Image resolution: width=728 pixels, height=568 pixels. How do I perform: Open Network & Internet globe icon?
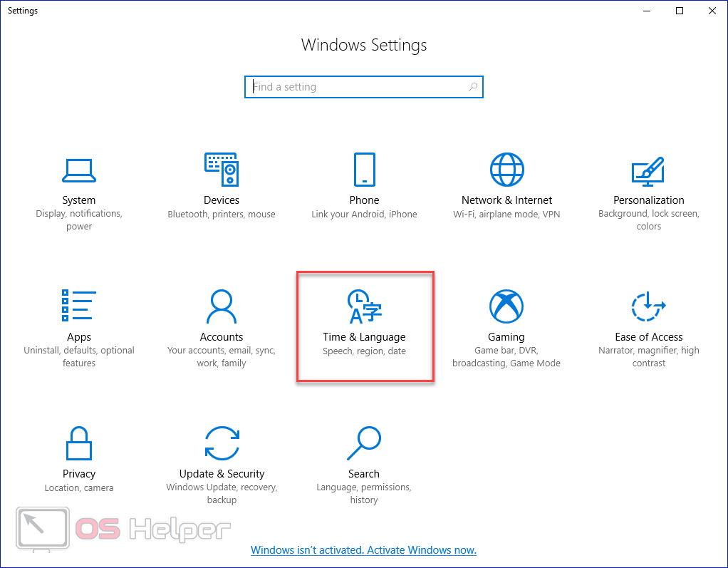[x=506, y=170]
